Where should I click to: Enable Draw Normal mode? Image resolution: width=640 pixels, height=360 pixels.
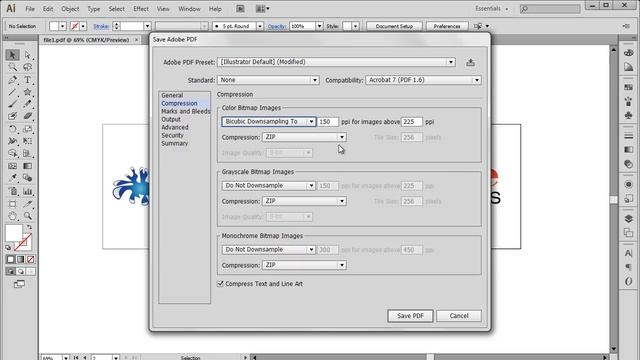tap(11, 271)
